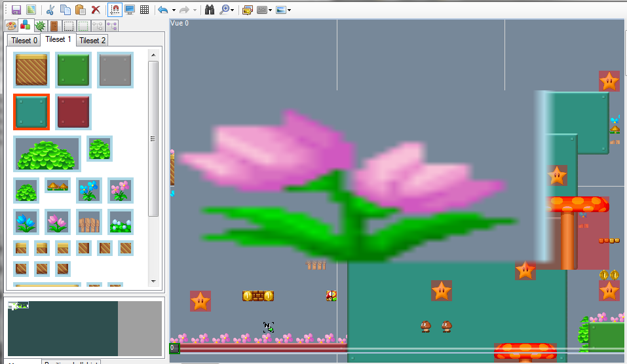Image resolution: width=627 pixels, height=364 pixels.
Task: Click the landscape picture icon
Action: pos(281,10)
